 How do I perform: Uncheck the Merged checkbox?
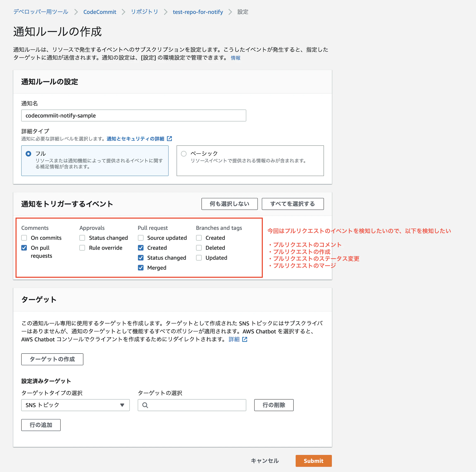[x=141, y=267]
